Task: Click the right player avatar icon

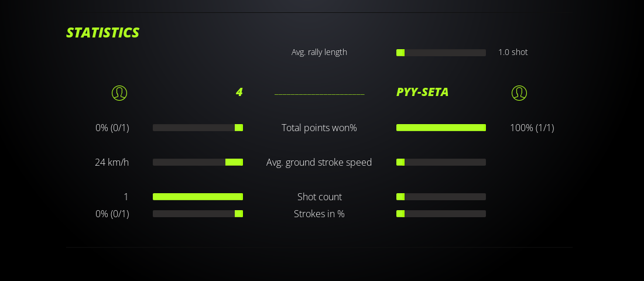Action: (519, 93)
